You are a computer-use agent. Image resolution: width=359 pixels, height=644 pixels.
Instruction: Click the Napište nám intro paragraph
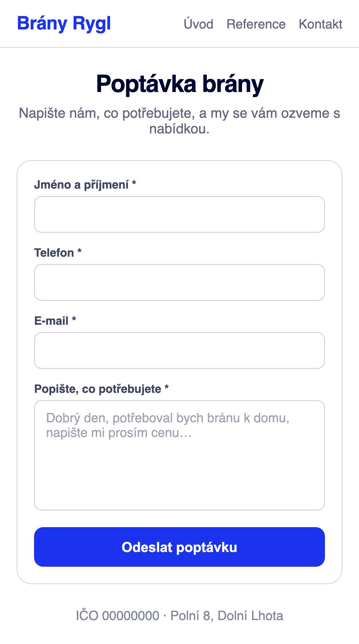[x=179, y=121]
